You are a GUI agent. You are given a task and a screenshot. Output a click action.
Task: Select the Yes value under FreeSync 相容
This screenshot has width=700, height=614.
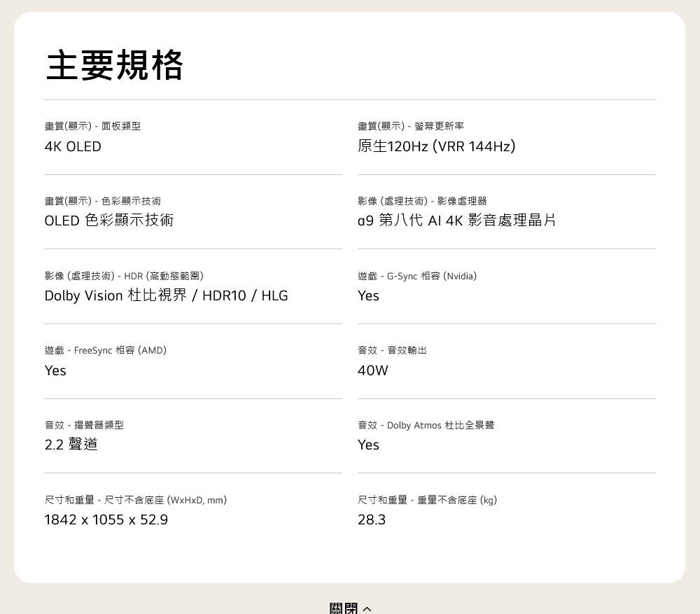55,370
